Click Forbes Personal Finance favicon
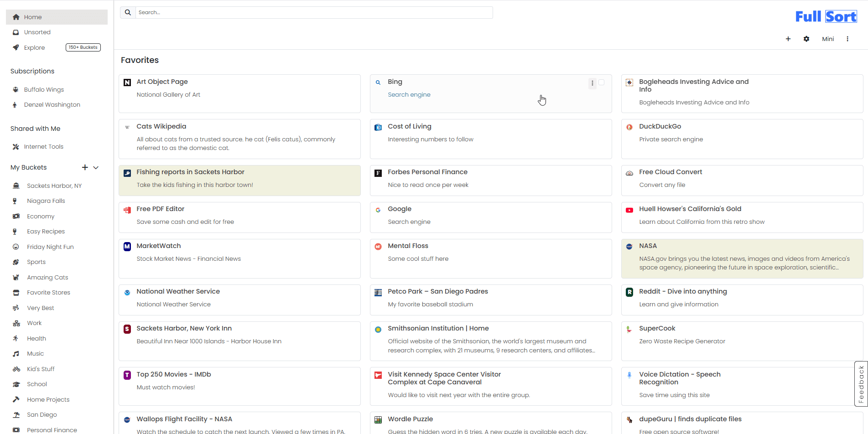The image size is (868, 434). (x=378, y=173)
